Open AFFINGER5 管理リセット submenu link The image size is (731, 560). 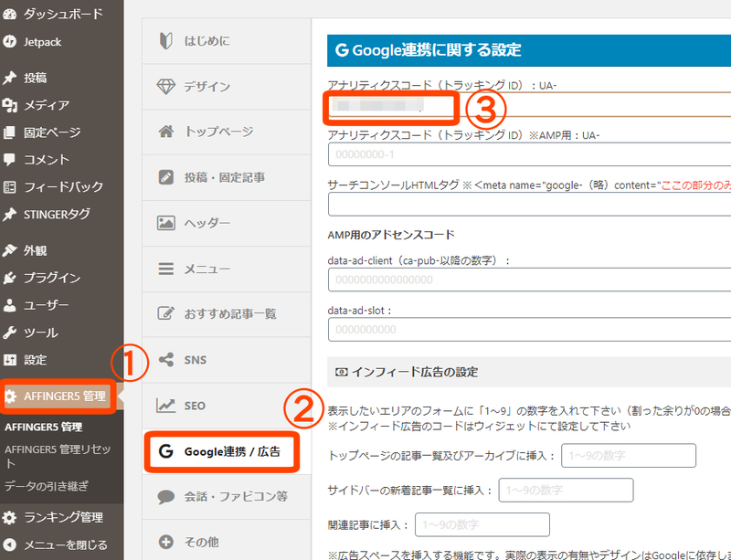(x=58, y=457)
